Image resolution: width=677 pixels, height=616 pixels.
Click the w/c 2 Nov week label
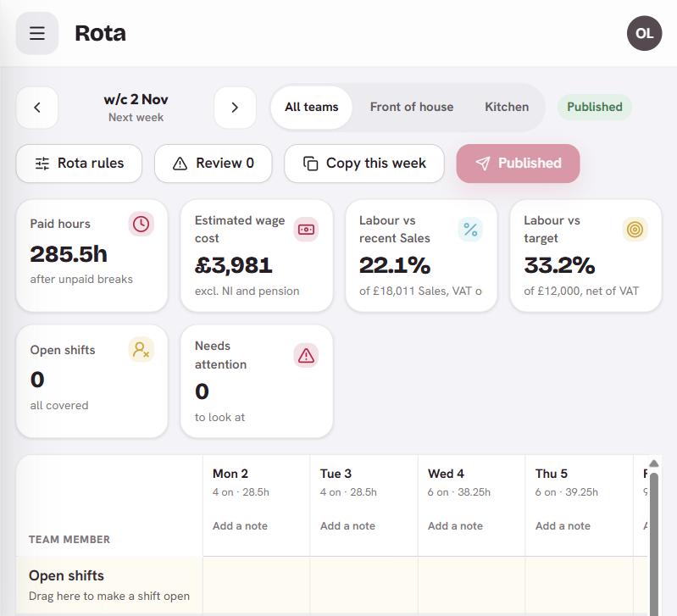pos(136,99)
